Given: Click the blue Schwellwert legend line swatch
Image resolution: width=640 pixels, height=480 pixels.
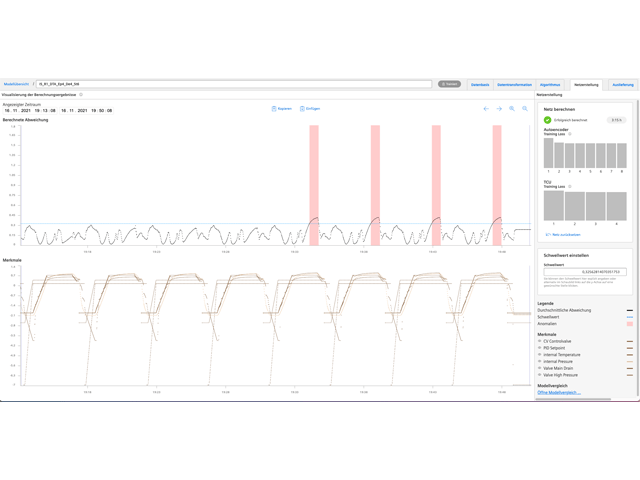Looking at the screenshot, I should click(630, 317).
